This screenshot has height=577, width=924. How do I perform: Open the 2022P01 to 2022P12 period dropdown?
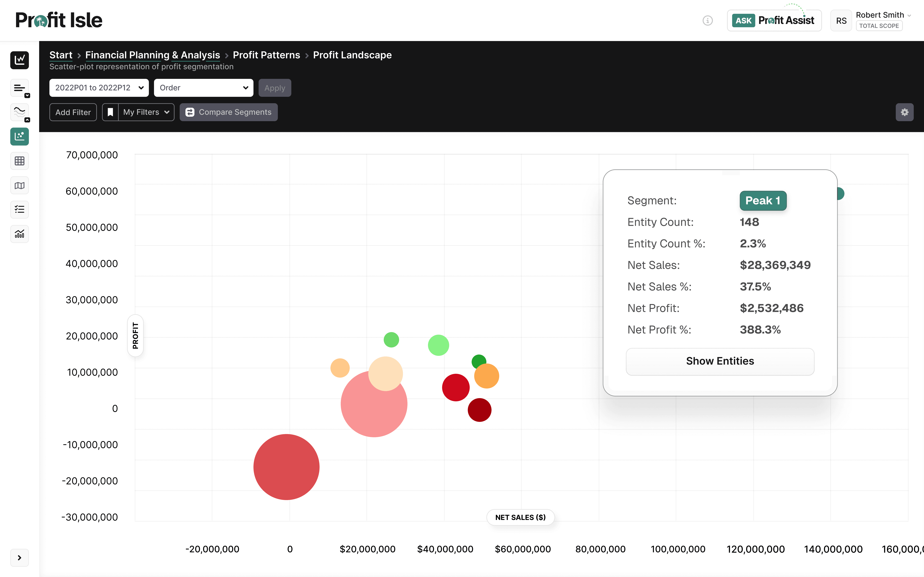pyautogui.click(x=99, y=88)
